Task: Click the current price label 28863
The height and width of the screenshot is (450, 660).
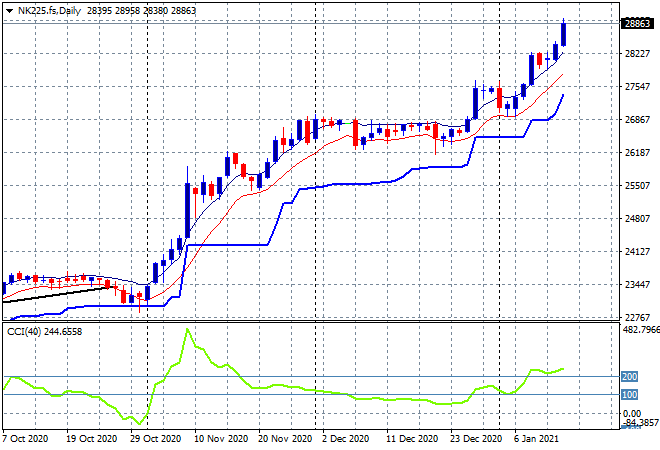Action: pyautogui.click(x=637, y=24)
